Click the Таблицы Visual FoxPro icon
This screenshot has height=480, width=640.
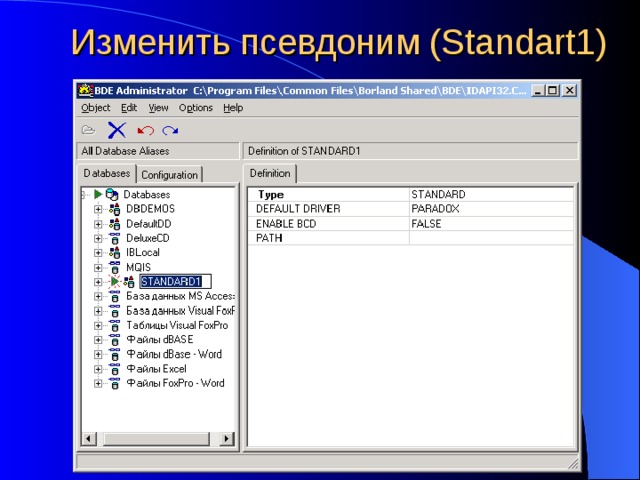coord(115,325)
